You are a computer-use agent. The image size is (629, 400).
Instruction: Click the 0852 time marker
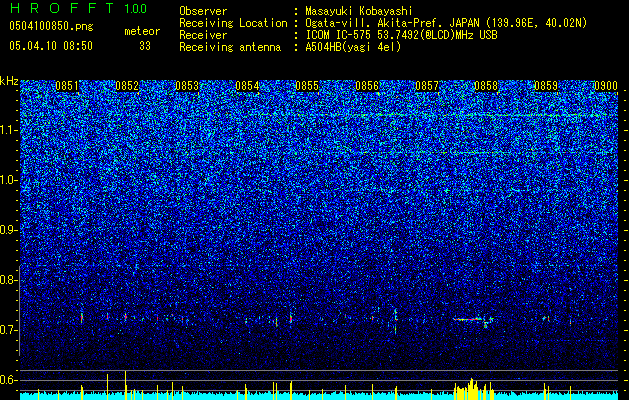[x=127, y=86]
